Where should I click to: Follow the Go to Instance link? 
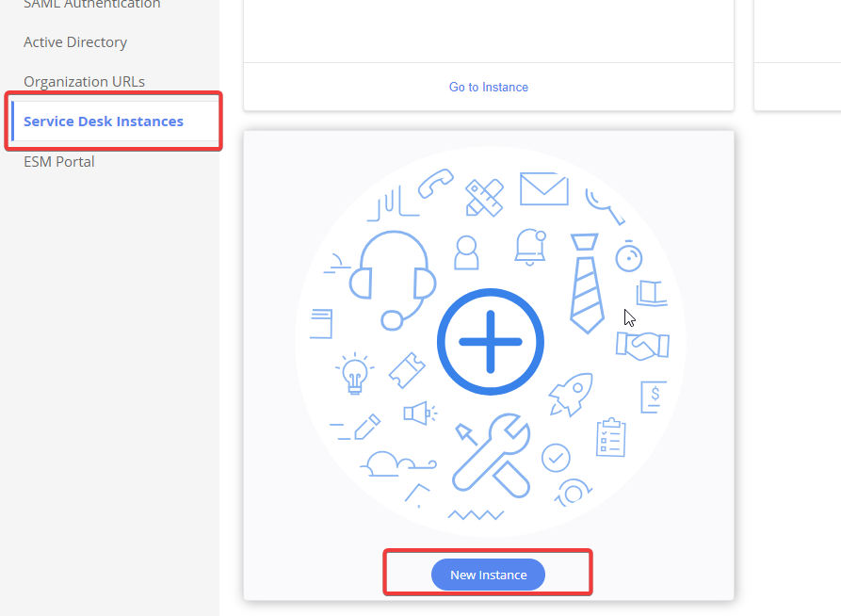pos(488,88)
